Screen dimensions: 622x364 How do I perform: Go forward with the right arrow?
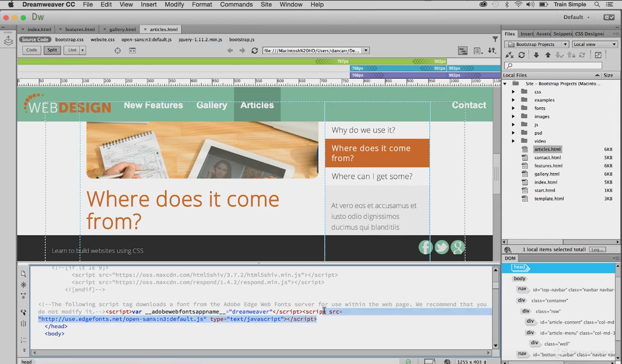coord(242,50)
